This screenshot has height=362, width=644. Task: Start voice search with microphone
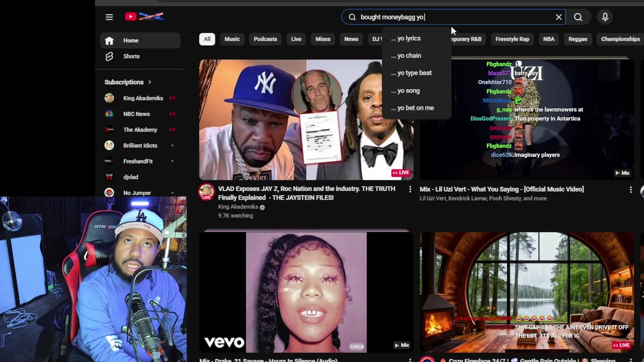pos(605,17)
